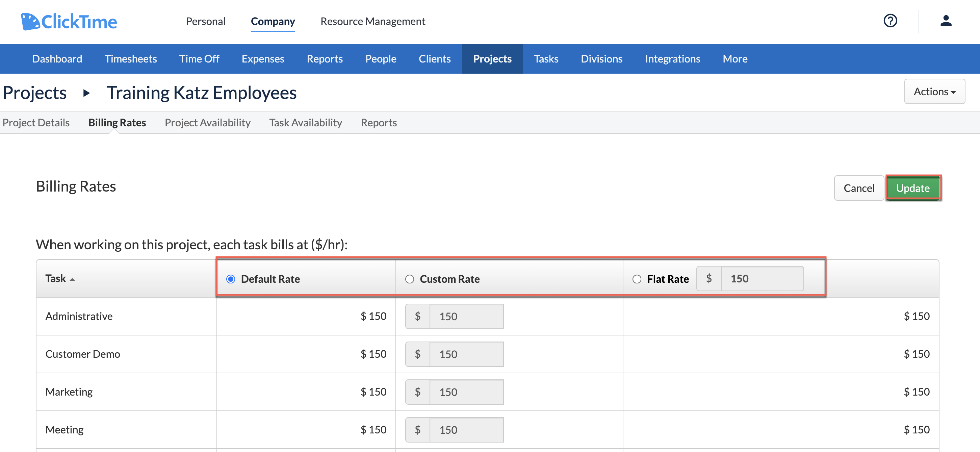Open the Expenses menu
This screenshot has width=980, height=452.
(x=263, y=58)
